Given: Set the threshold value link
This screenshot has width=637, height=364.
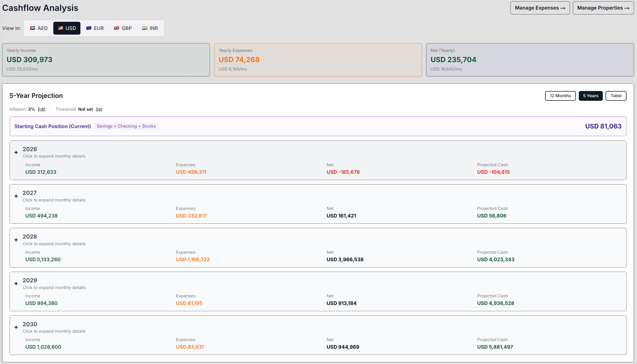Looking at the screenshot, I should coord(99,109).
